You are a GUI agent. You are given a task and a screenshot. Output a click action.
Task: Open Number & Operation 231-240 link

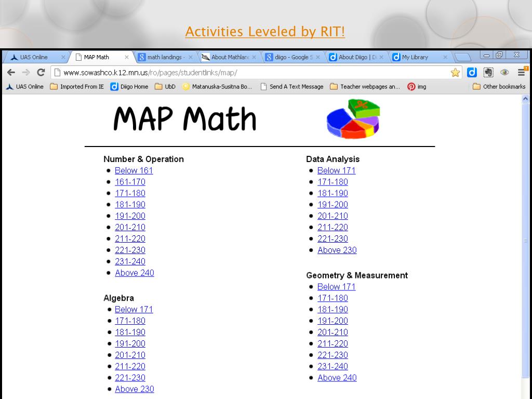point(130,261)
